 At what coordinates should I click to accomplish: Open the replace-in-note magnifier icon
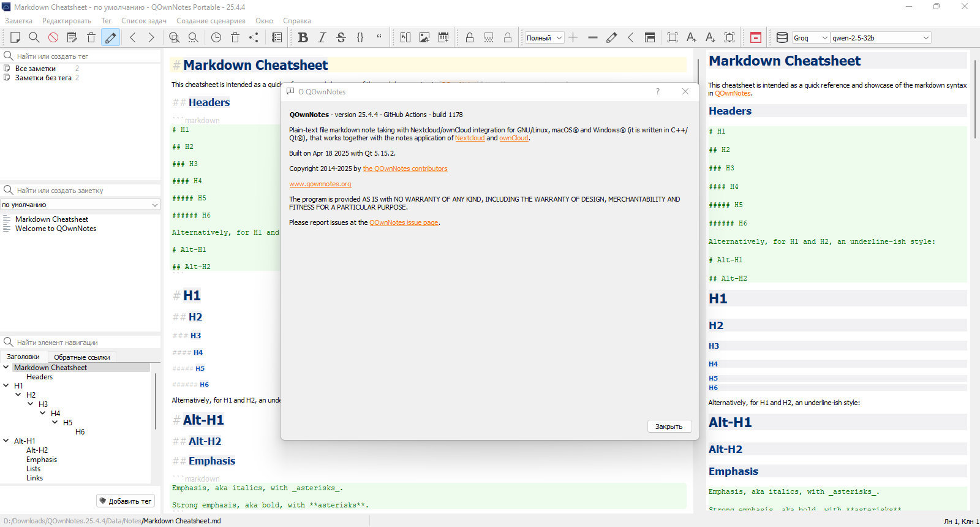[194, 37]
